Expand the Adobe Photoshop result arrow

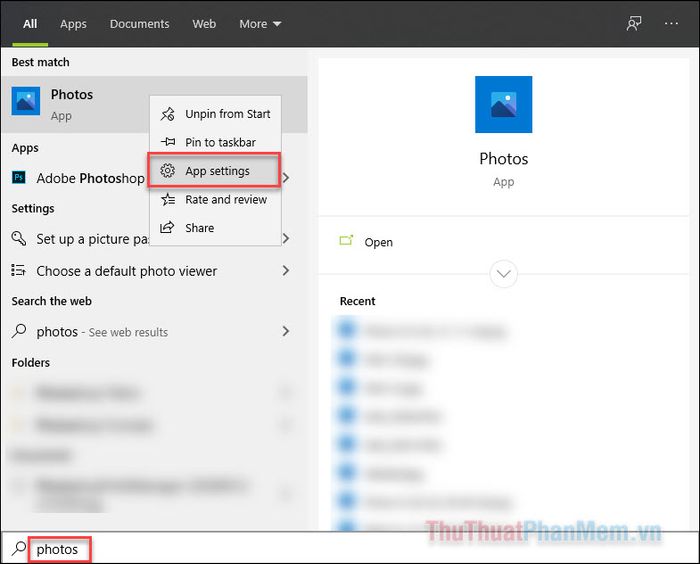tap(286, 178)
